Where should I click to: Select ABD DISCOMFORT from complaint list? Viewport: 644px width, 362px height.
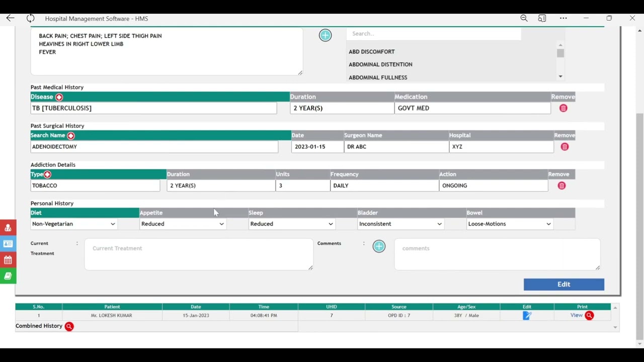[x=372, y=52]
